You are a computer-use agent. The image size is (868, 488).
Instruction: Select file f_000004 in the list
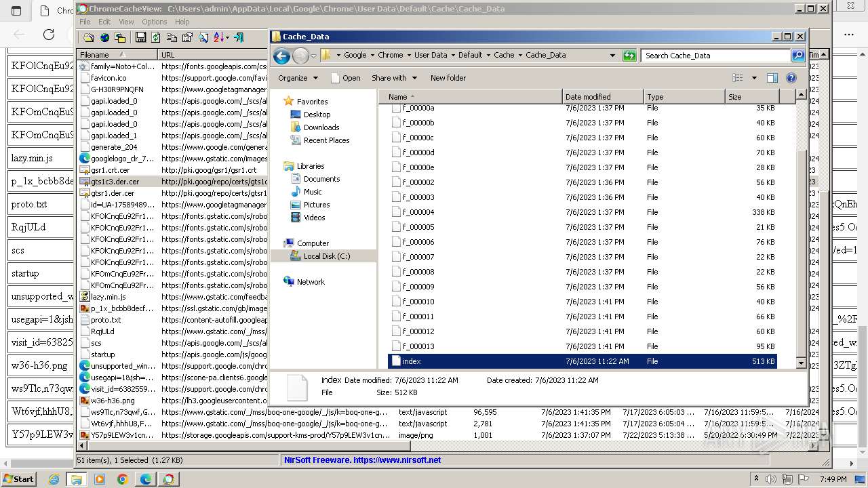pos(583,212)
